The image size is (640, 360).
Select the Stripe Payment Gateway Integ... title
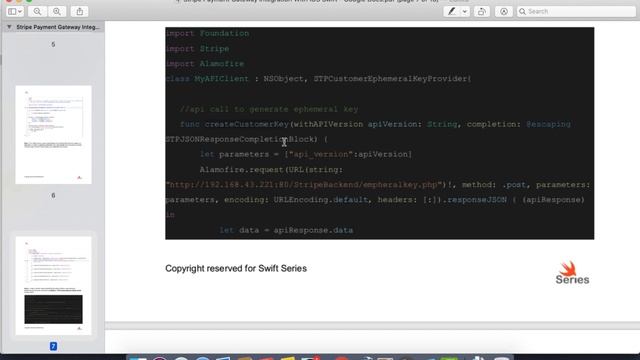[58, 27]
